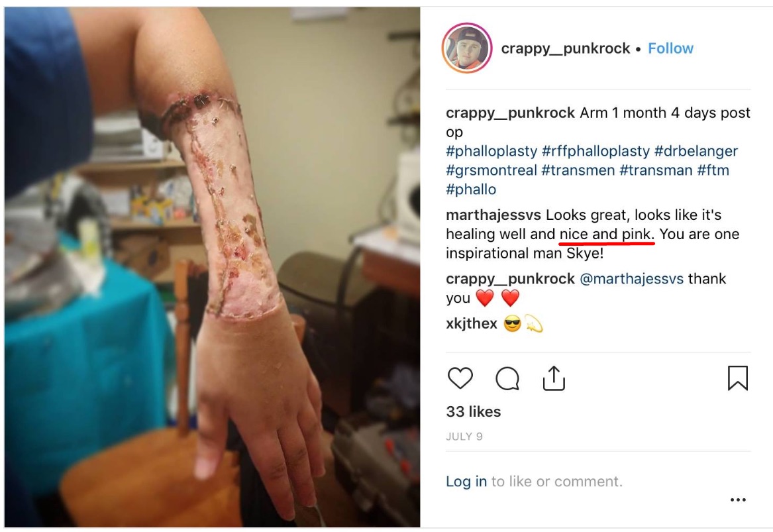Save post with bookmark icon

(x=737, y=378)
